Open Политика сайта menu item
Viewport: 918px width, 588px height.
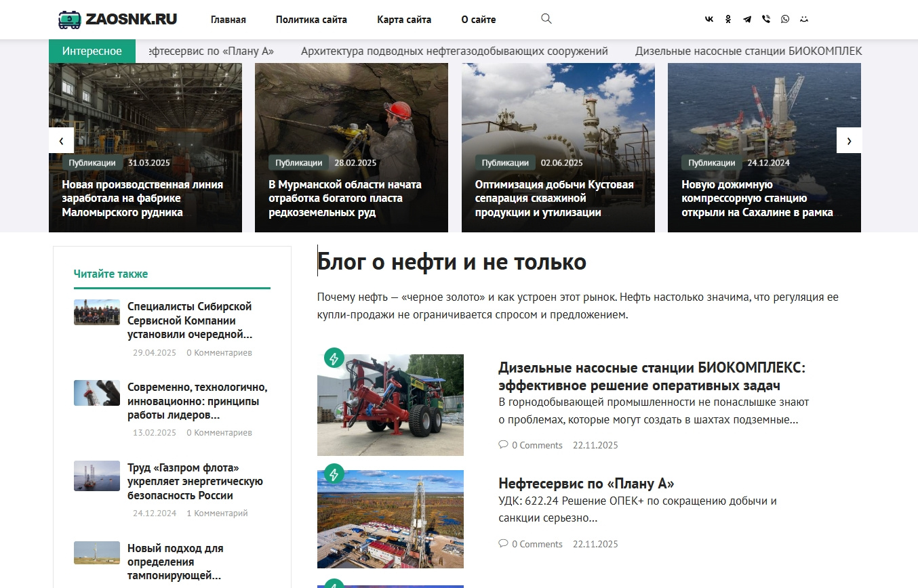[x=311, y=20]
